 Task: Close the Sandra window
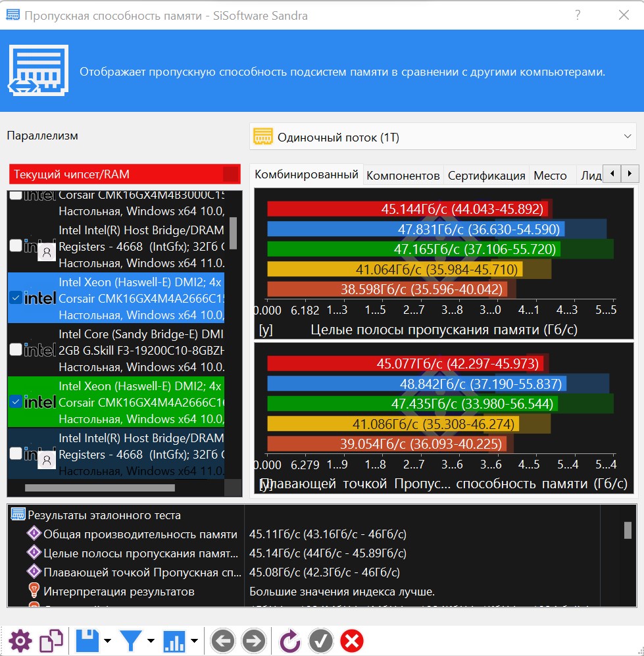click(624, 15)
